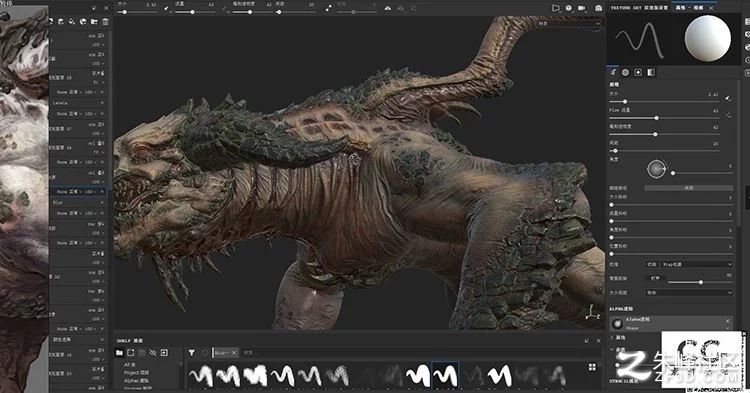750x393 pixels.
Task: Click the white material sphere preview
Action: 707,39
